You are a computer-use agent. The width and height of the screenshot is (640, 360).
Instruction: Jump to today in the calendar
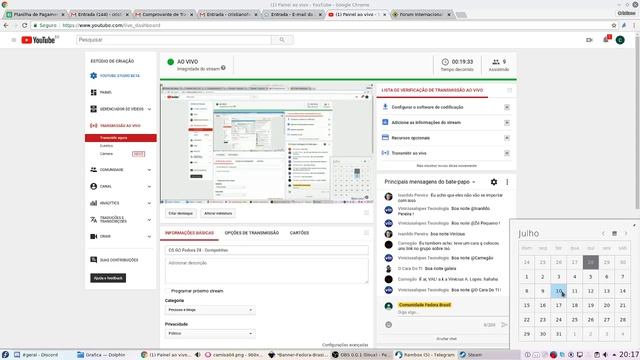[614, 233]
